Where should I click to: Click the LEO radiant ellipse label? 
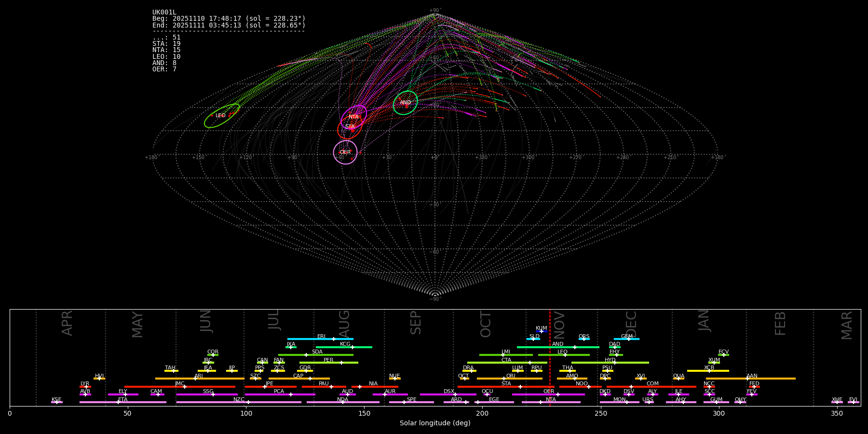point(220,116)
